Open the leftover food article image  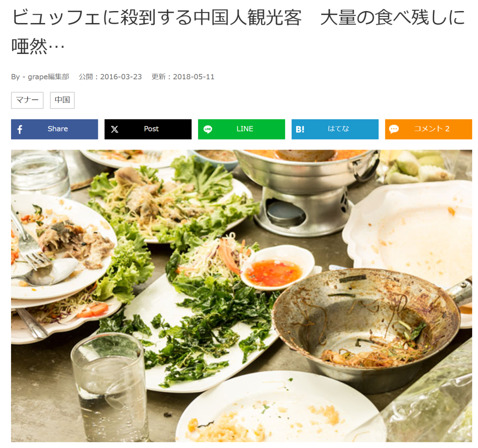(x=242, y=296)
